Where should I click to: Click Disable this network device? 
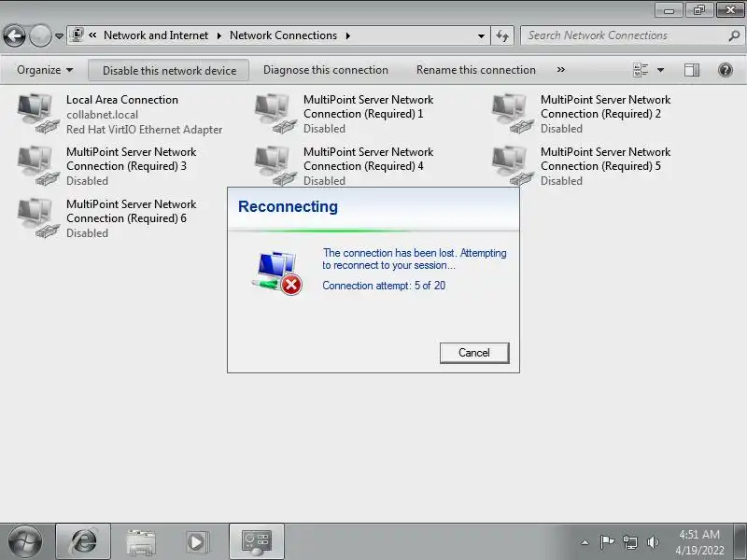coord(169,70)
